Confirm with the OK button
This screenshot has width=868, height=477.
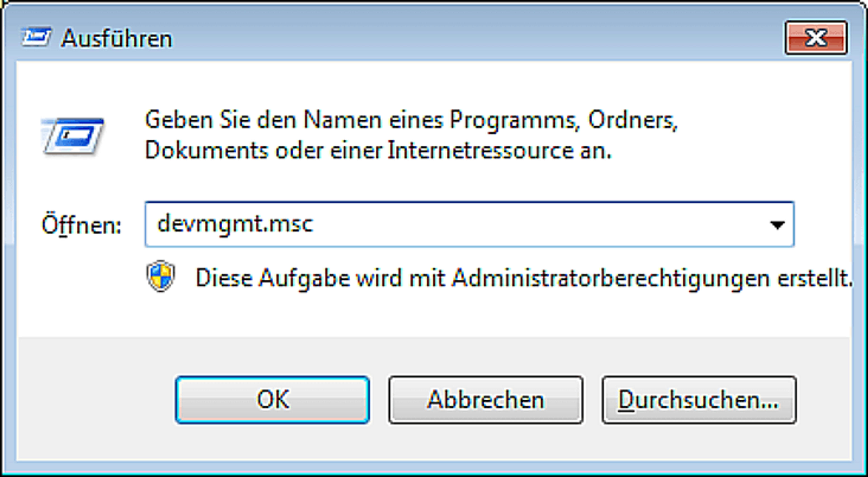click(x=272, y=400)
